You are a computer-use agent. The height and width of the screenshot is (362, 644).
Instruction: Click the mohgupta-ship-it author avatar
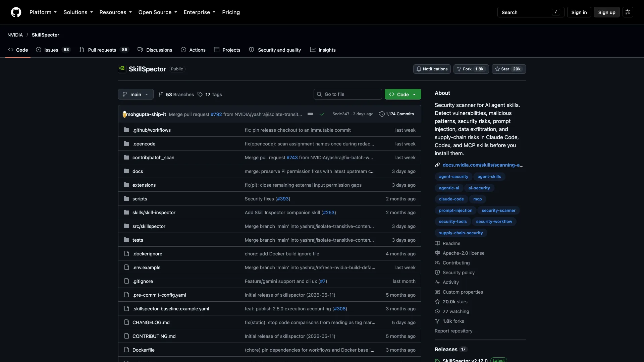[x=124, y=114]
